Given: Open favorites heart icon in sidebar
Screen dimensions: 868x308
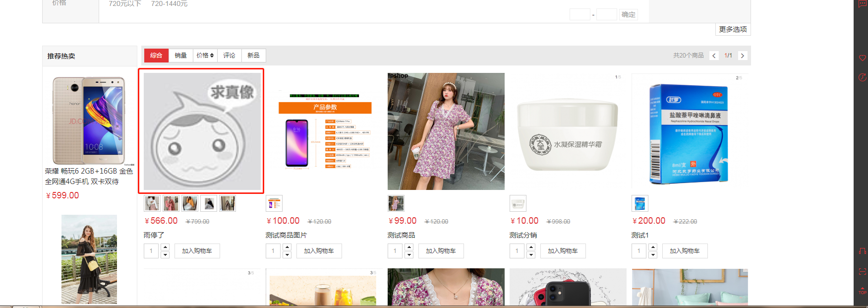Looking at the screenshot, I should 863,58.
